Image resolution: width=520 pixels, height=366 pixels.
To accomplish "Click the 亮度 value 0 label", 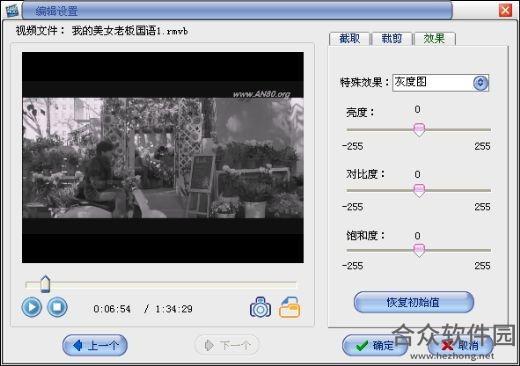I will [x=417, y=109].
